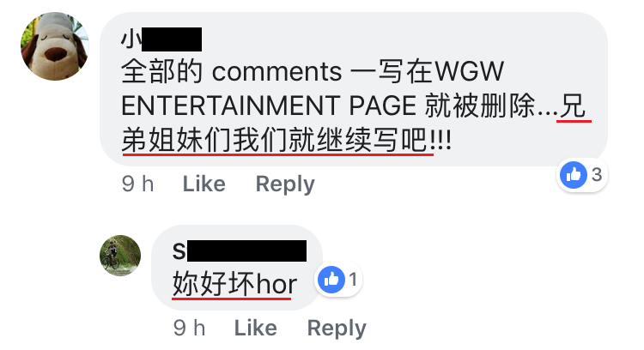The height and width of the screenshot is (350, 644).
Task: Click the blue thumbs-up icon beside count 1
Action: click(x=331, y=280)
